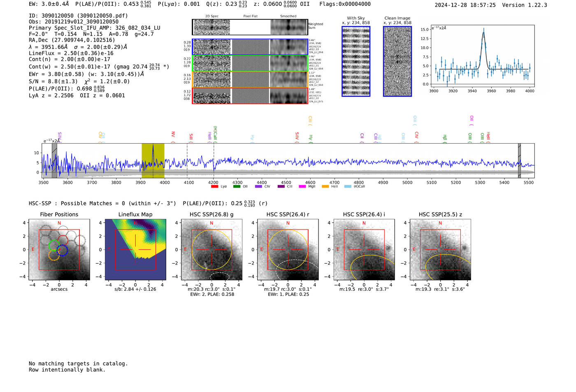Image resolution: width=576 pixels, height=392 pixels.
Task: Select the orange-bordered fiber 2D spectrum row
Action: [x=250, y=79]
